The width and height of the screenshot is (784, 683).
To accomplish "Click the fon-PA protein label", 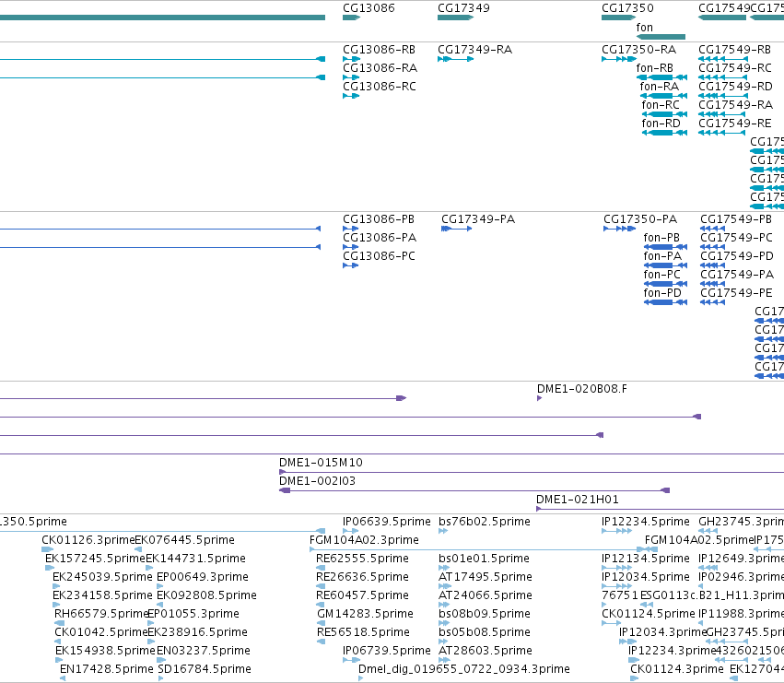I will pos(662,256).
